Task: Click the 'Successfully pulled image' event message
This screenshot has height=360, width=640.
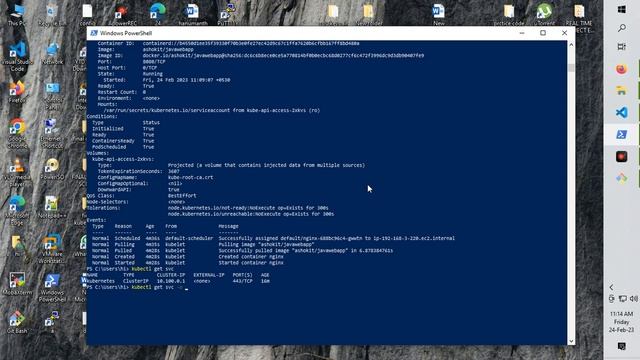Action: pyautogui.click(x=306, y=251)
